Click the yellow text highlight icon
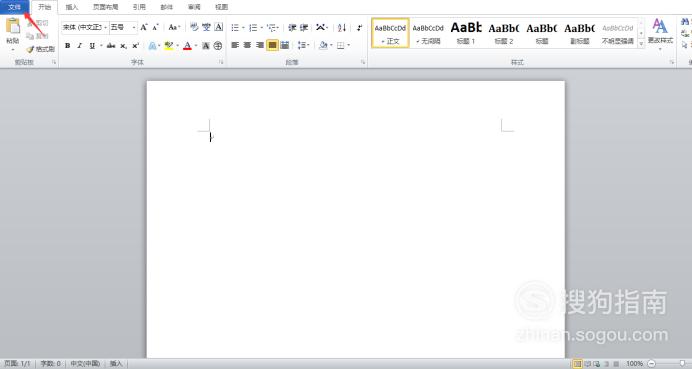The height and width of the screenshot is (369, 692). 168,45
